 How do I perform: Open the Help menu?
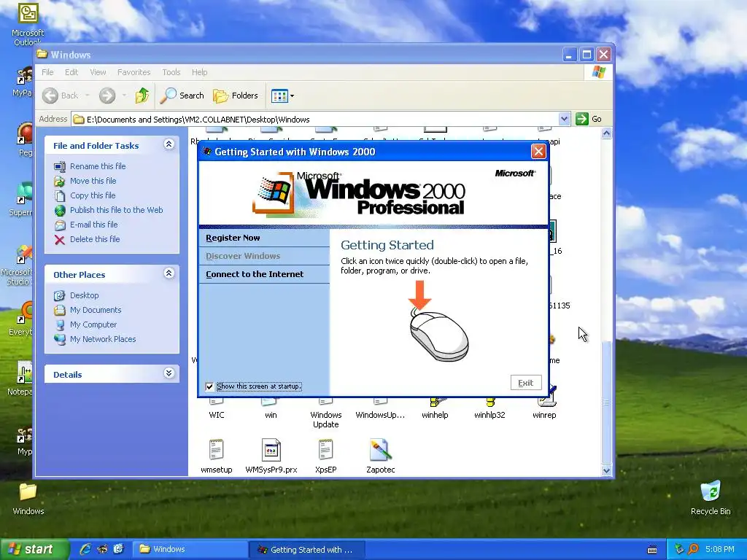[200, 72]
